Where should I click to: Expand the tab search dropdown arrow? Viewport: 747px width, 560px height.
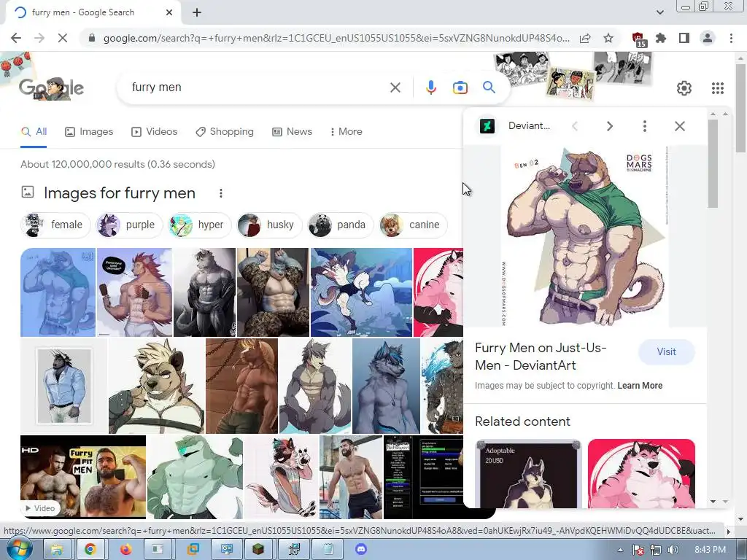[x=659, y=12]
